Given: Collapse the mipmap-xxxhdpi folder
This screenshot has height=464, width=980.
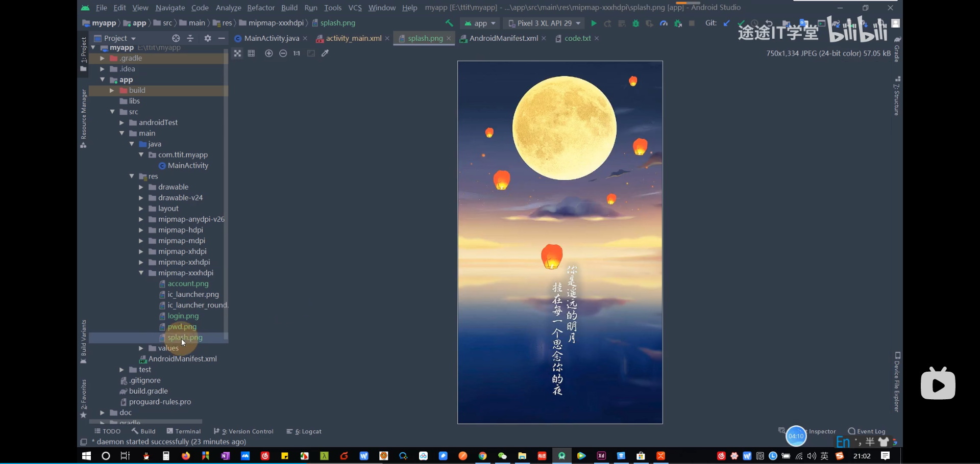Looking at the screenshot, I should pyautogui.click(x=141, y=273).
